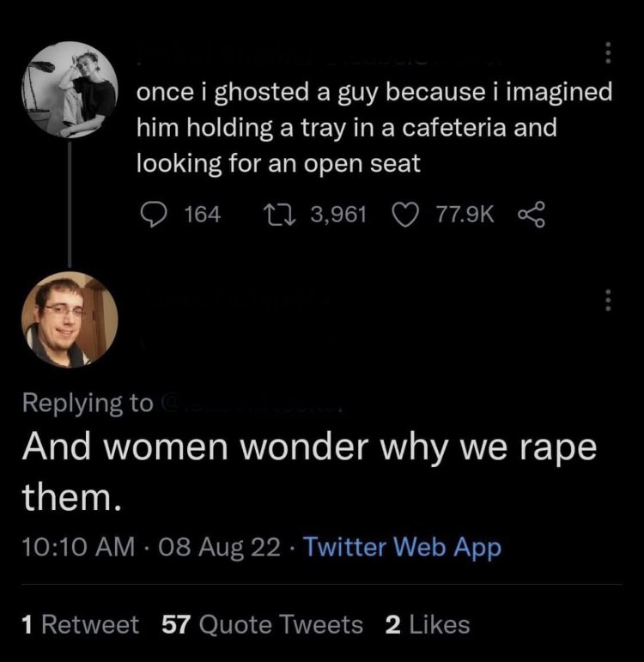View the 2 Likes list

[x=428, y=624]
